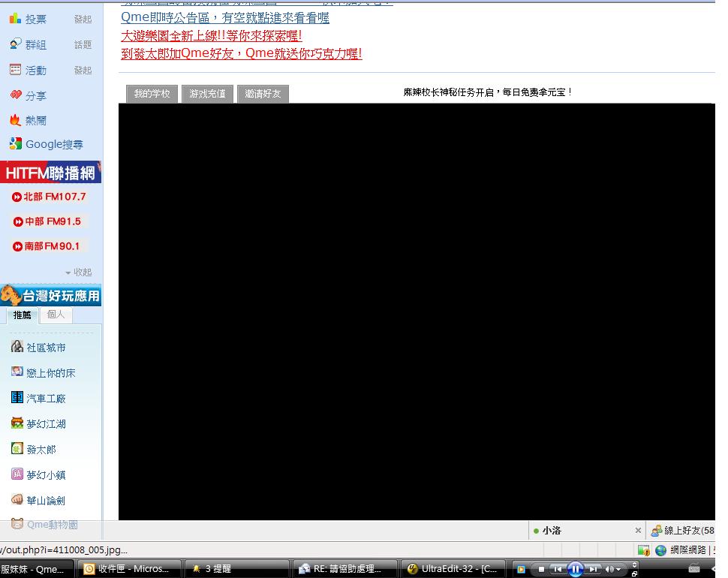Click the 麻辣校长神秘任务 announcement text
The height and width of the screenshot is (578, 728).
(488, 92)
